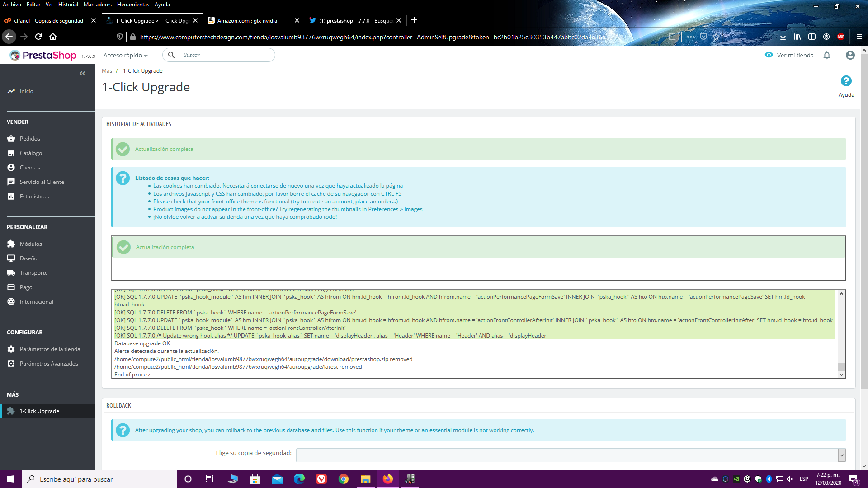Expand the Acceso rápido dropdown
The height and width of the screenshot is (488, 868).
click(125, 55)
